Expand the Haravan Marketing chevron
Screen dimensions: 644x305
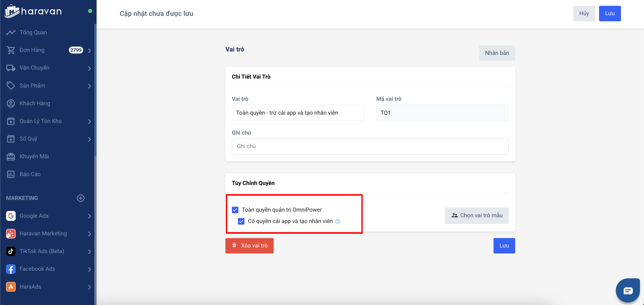90,234
